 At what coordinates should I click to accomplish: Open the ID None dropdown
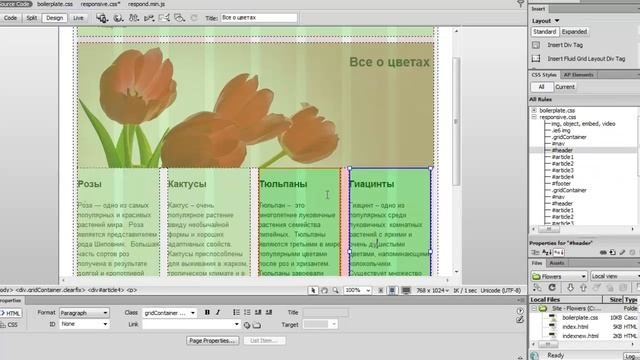(x=84, y=324)
